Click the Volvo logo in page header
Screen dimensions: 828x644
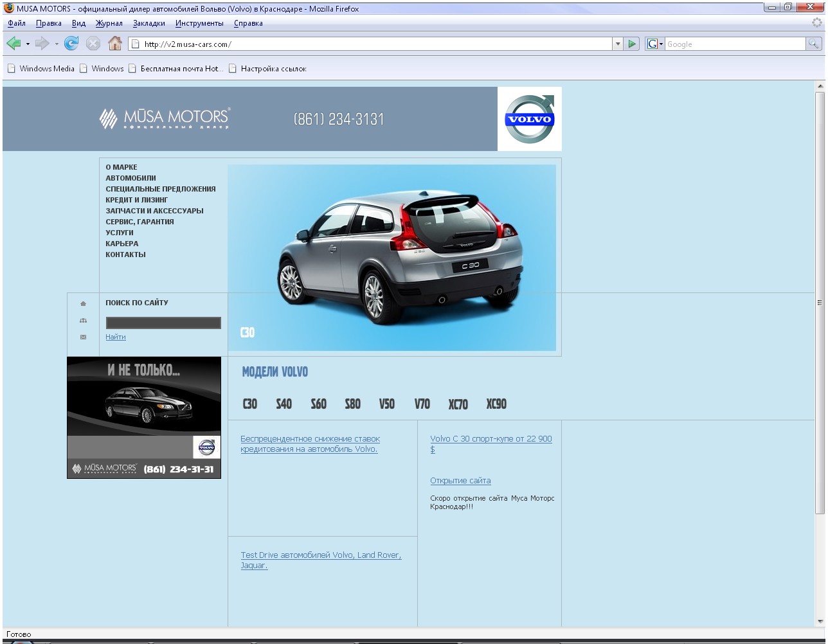(529, 119)
